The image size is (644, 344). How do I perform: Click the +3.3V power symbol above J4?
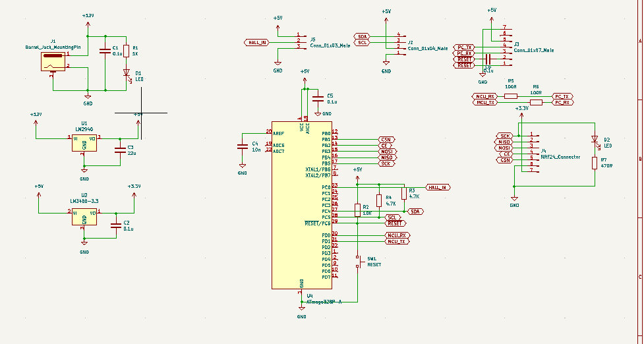tap(521, 114)
